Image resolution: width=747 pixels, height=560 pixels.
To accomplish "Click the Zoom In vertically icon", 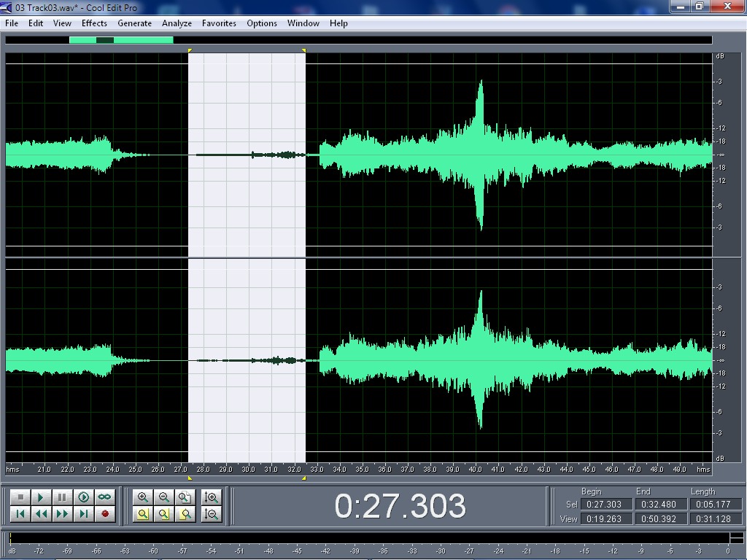I will 211,497.
